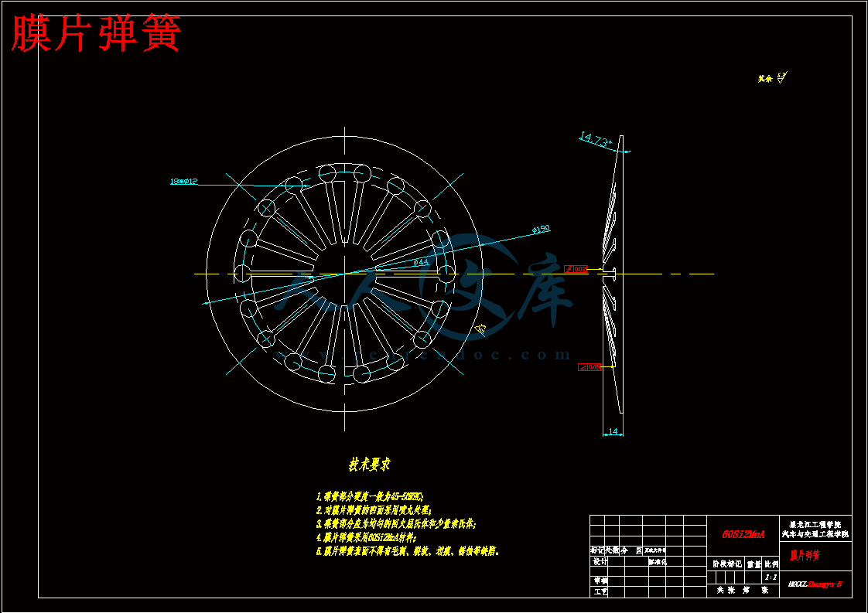Screen dimensions: 868x613
Task: Click the 工艺 cell in the title block
Action: pos(600,591)
